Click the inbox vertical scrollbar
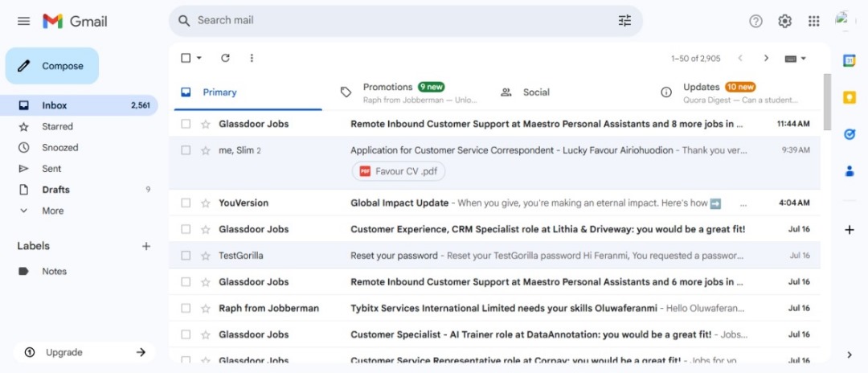This screenshot has width=868, height=373. point(828,102)
